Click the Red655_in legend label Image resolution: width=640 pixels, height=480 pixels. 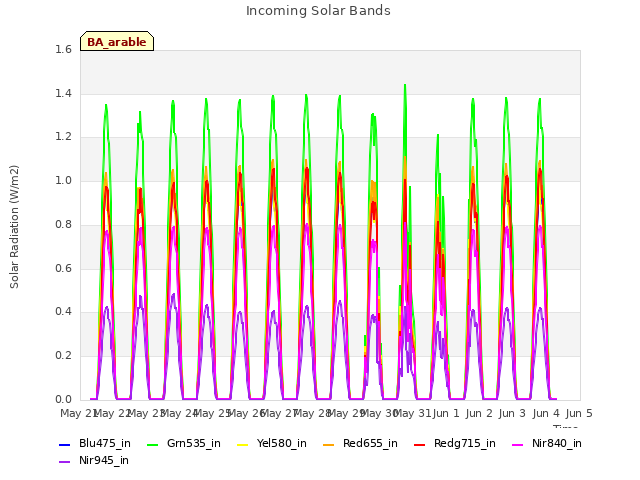click(x=370, y=443)
